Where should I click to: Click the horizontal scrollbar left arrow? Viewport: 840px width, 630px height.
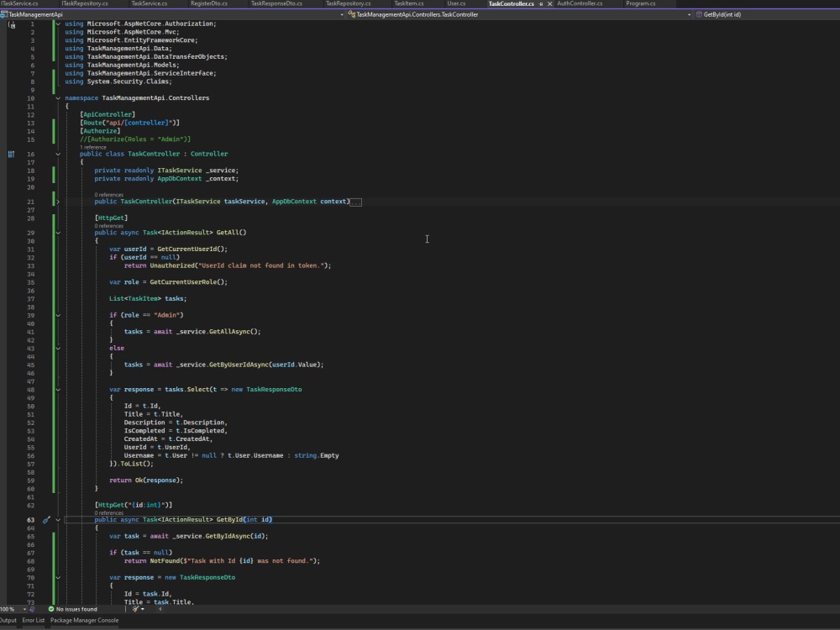[160, 609]
